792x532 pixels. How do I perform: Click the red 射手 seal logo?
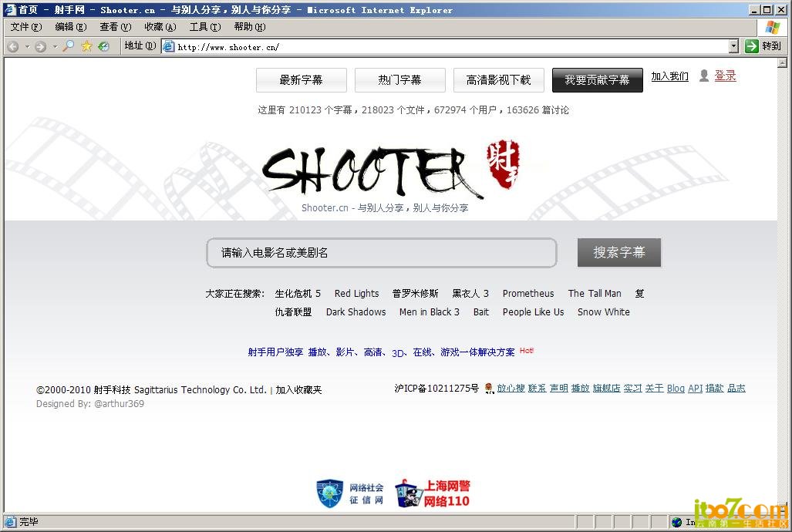pyautogui.click(x=503, y=164)
